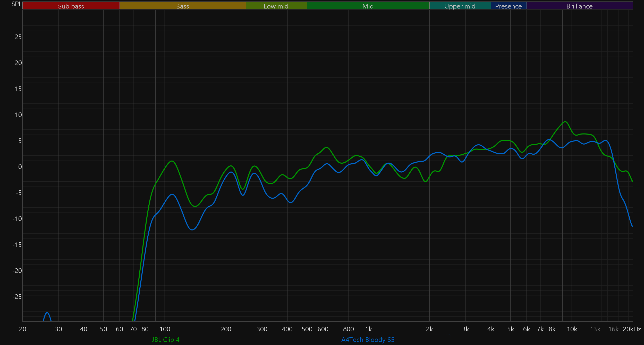Screen dimensions: 644x345
Task: Click the SPL axis label
Action: pyautogui.click(x=16, y=4)
